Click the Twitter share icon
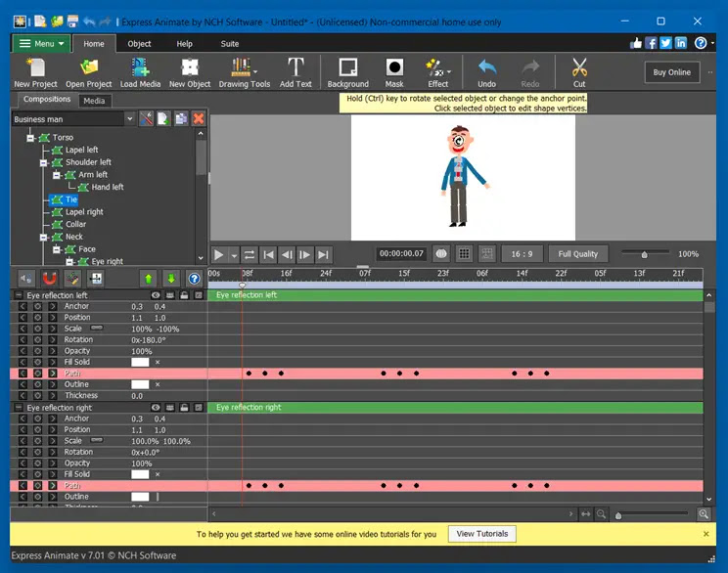The height and width of the screenshot is (573, 728). pos(665,43)
